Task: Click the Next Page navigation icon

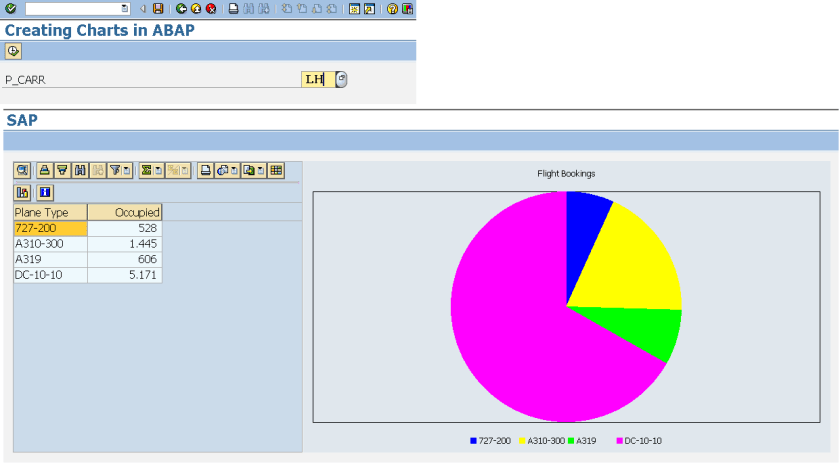Action: coord(317,9)
